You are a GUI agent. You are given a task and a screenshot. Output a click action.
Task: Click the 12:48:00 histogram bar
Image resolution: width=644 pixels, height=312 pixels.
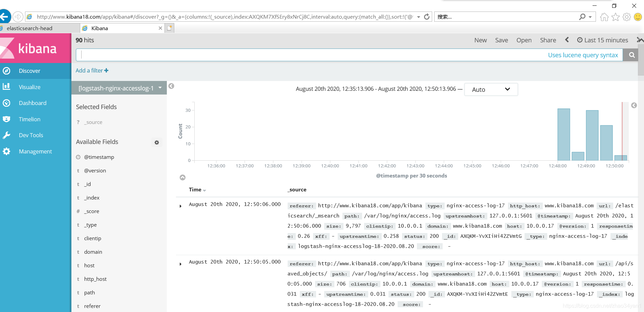tap(563, 134)
